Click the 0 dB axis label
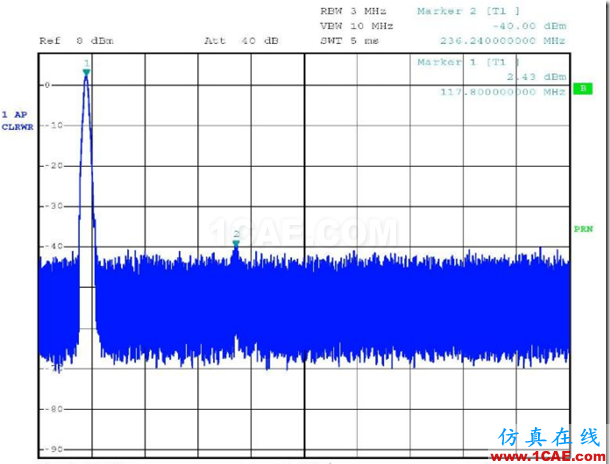The width and height of the screenshot is (610, 464). point(47,85)
